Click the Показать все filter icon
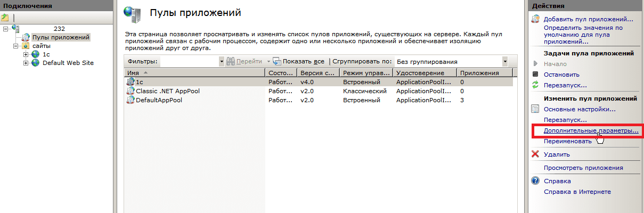 pos(277,61)
